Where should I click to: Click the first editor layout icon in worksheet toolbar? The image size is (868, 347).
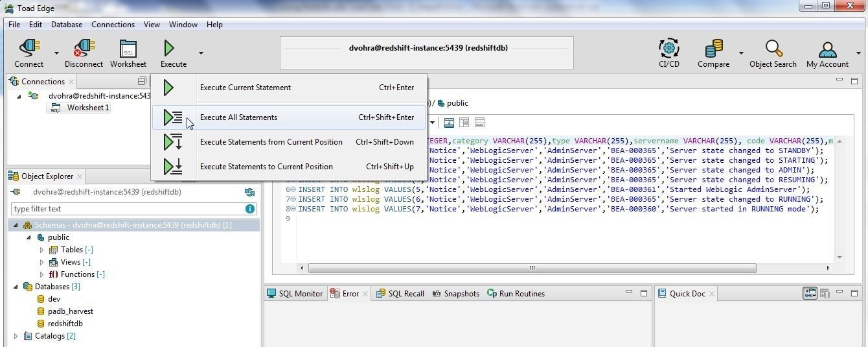click(449, 123)
